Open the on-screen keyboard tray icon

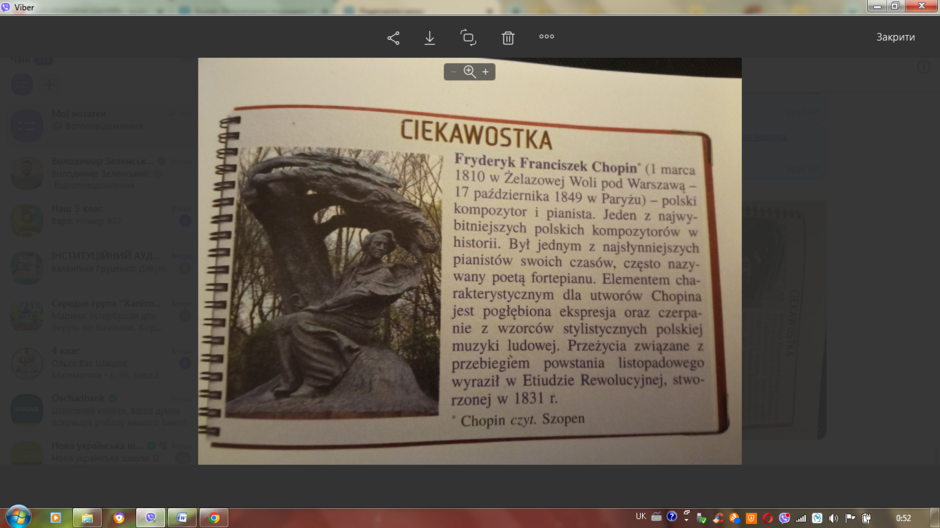pos(656,517)
